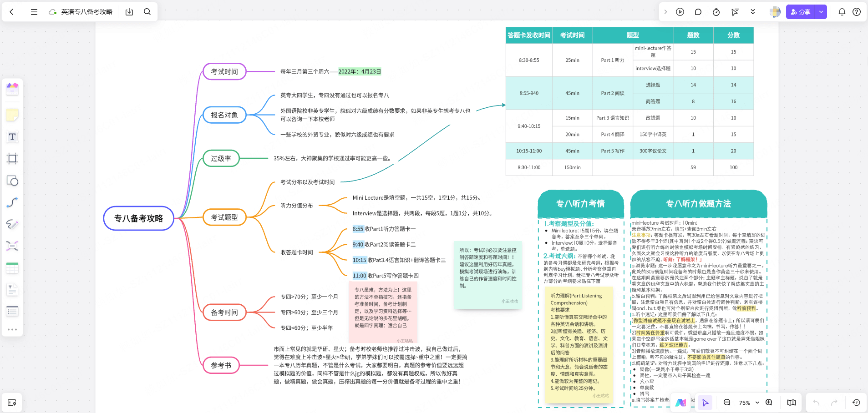Zoom in with the plus magnifier
The image size is (868, 413).
[769, 403]
